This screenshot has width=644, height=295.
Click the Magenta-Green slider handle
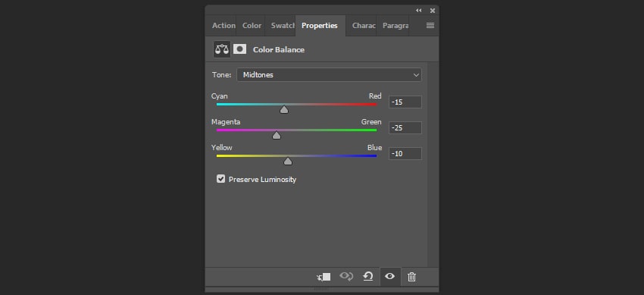pyautogui.click(x=277, y=135)
